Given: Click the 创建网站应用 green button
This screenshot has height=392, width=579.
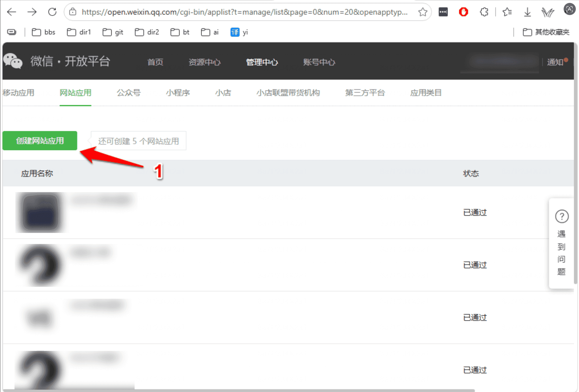Looking at the screenshot, I should point(40,141).
